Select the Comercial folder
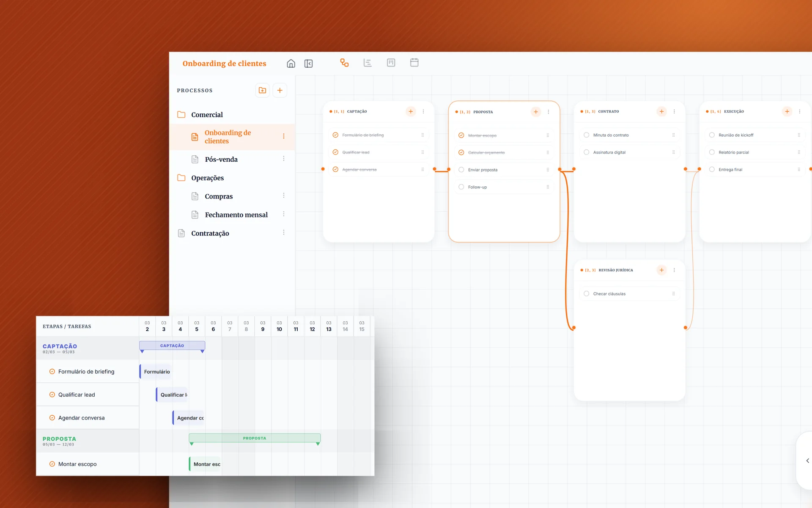 pos(232,115)
